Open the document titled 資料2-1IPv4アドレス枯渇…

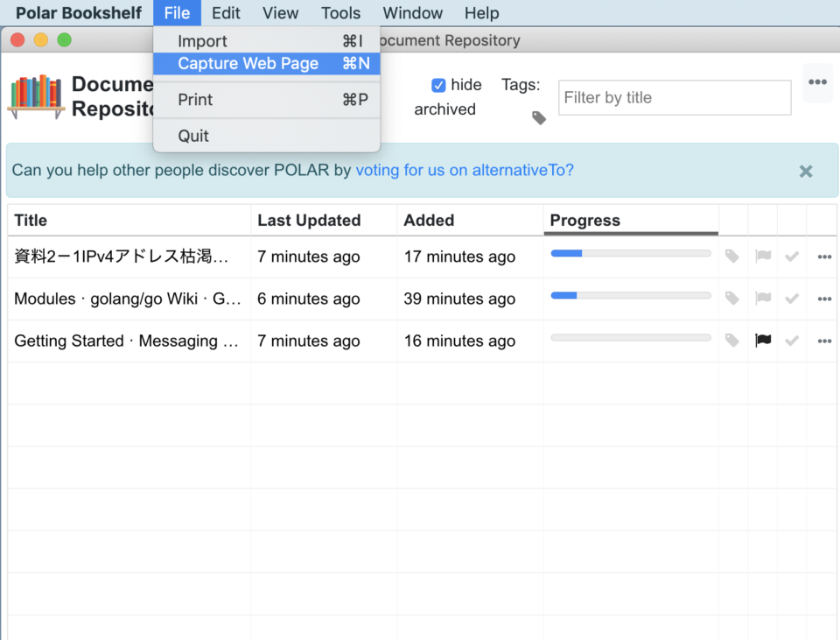(121, 257)
